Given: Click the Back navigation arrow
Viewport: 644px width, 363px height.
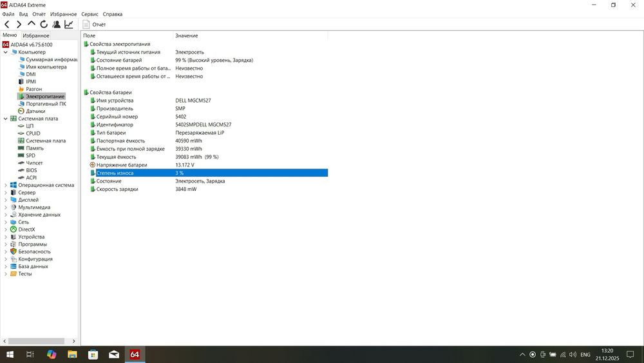Looking at the screenshot, I should 7,25.
